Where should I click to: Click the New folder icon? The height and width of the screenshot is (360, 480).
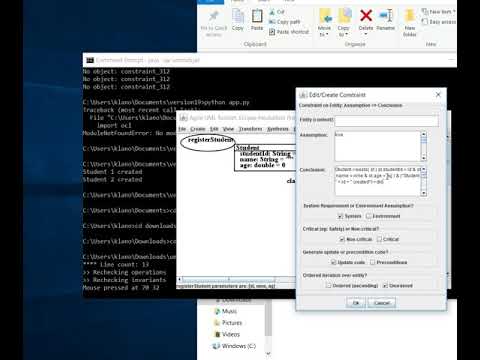pos(410,15)
